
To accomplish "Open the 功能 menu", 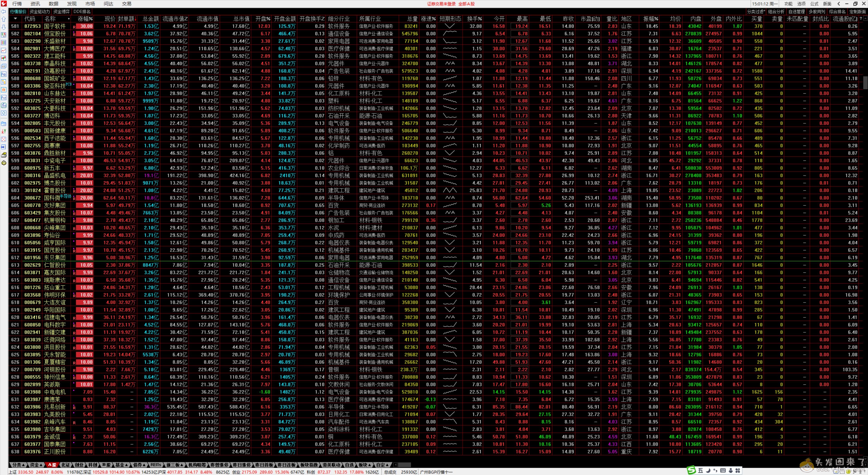I will point(788,4).
